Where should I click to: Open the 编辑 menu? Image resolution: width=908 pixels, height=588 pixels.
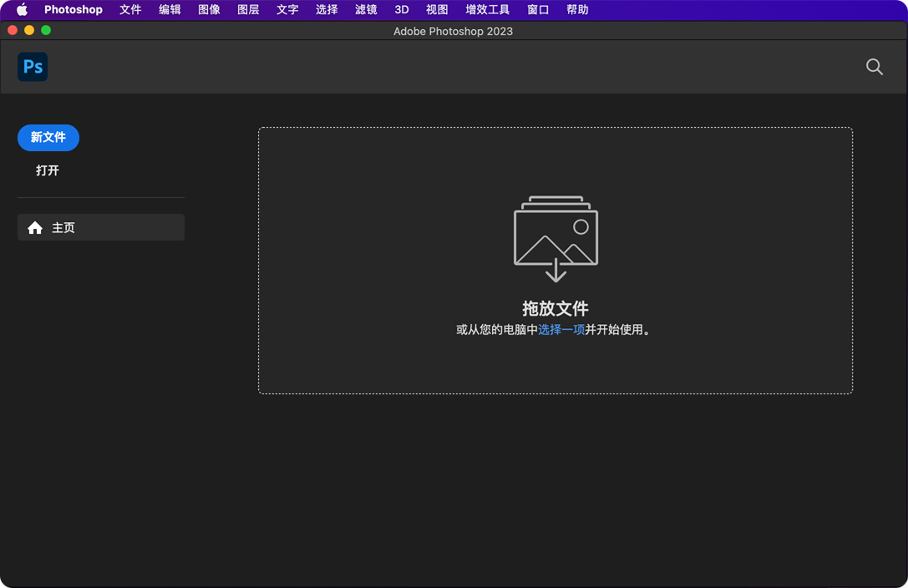[x=170, y=10]
